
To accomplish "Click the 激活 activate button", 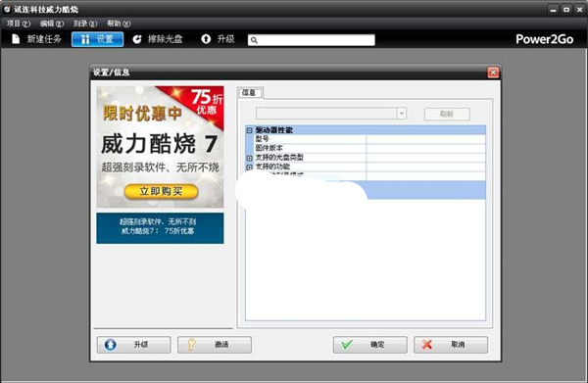I will coord(215,345).
